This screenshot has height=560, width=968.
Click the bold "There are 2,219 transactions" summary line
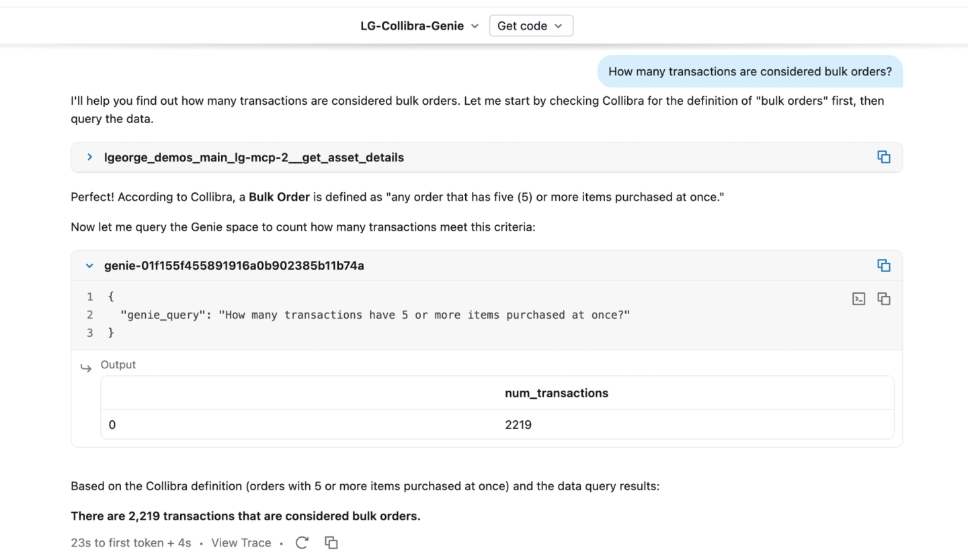[245, 516]
